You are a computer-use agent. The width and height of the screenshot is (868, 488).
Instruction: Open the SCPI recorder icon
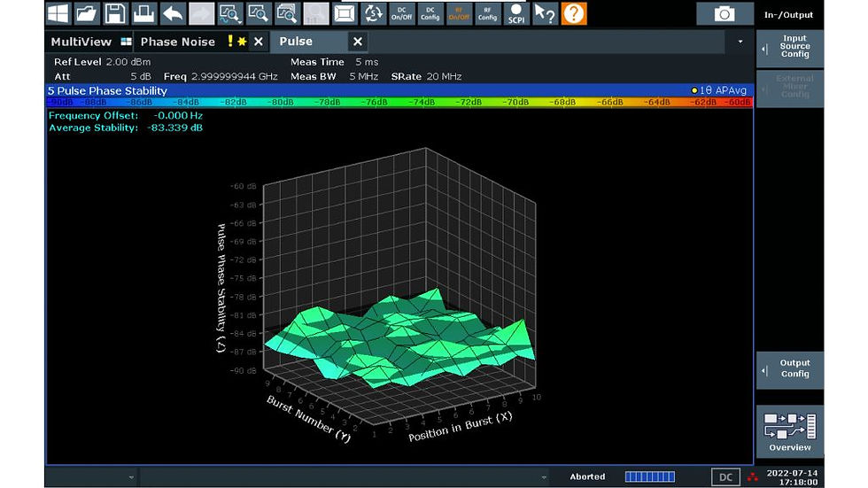click(x=515, y=12)
